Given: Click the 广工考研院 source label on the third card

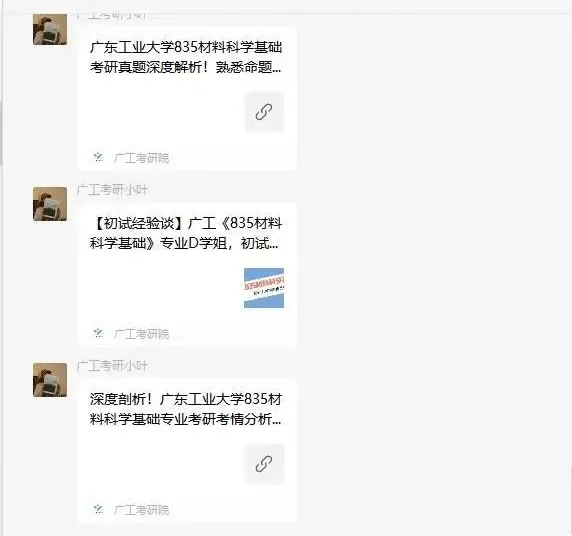Looking at the screenshot, I should (142, 510).
